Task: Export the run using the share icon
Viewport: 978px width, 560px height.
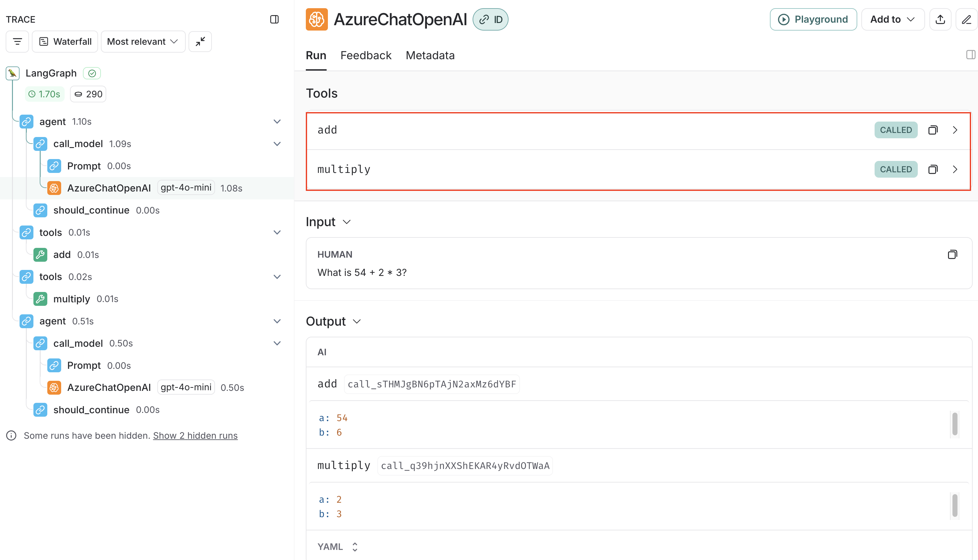Action: (x=940, y=19)
